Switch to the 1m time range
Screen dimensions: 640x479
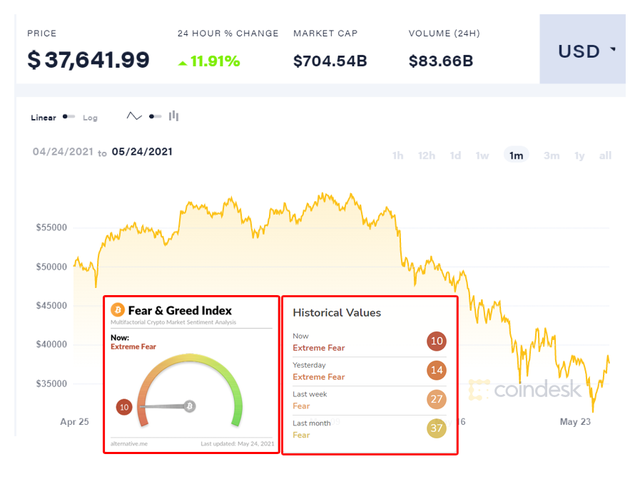click(516, 156)
